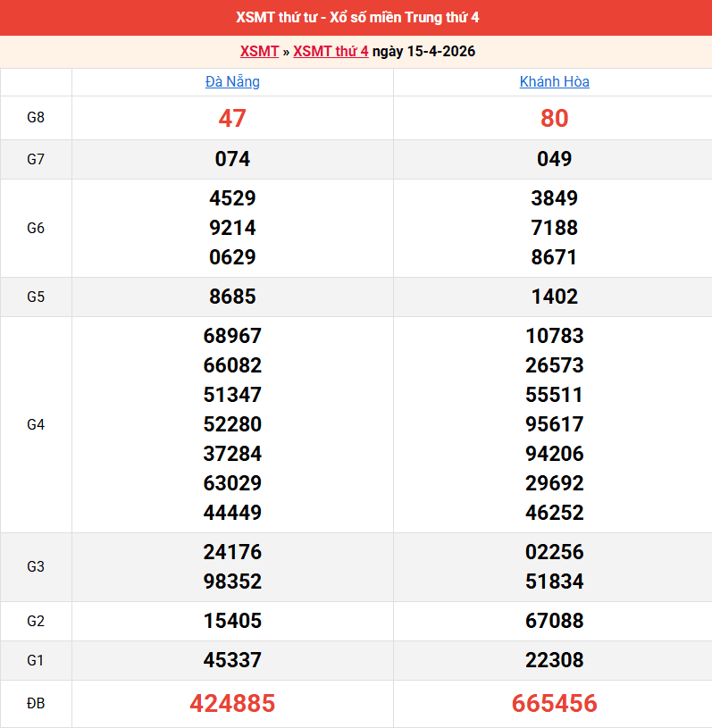The image size is (712, 728).
Task: Click the ĐB special prize row label
Action: click(36, 704)
